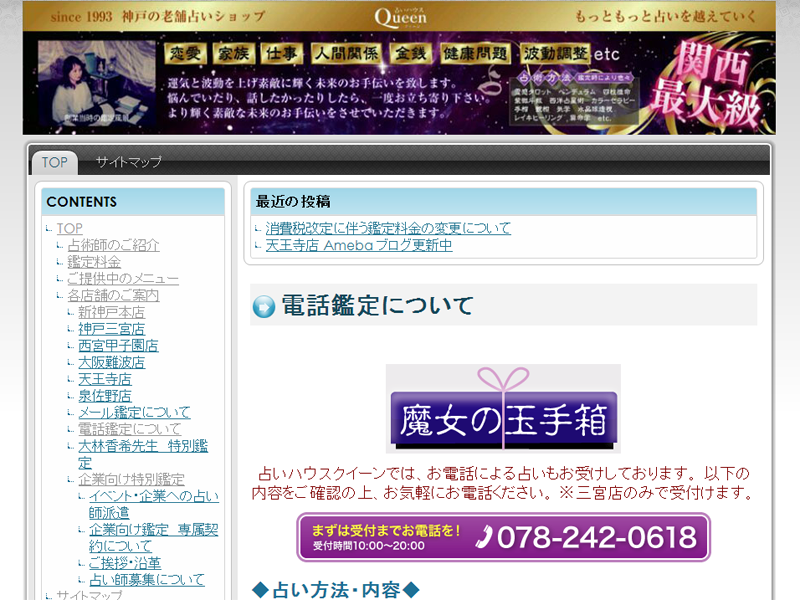The image size is (800, 600).
Task: Open ご提供中のメニュー sidebar item
Action: point(123,279)
